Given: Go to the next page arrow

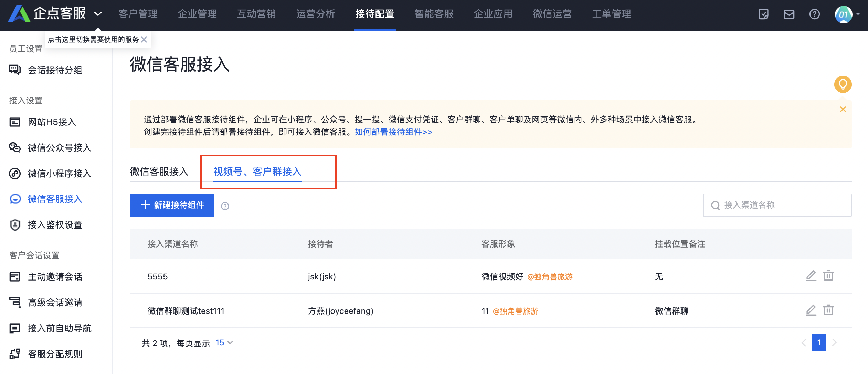Looking at the screenshot, I should (x=834, y=343).
